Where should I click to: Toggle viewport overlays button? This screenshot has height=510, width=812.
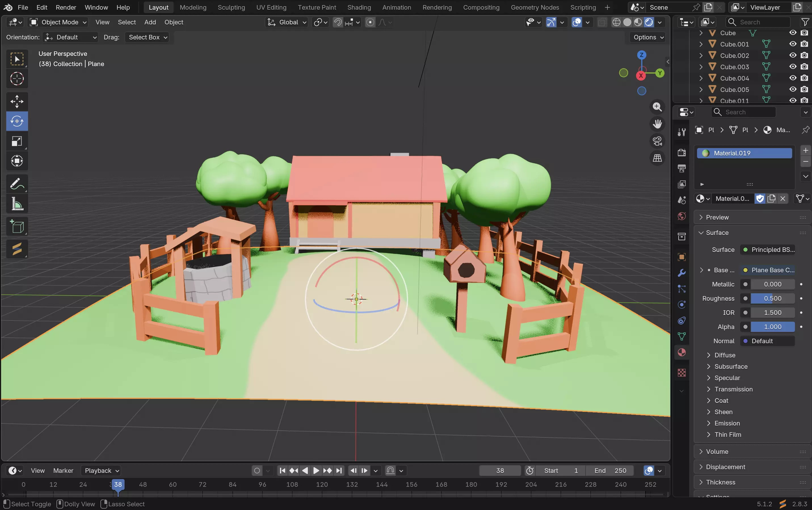click(x=577, y=22)
